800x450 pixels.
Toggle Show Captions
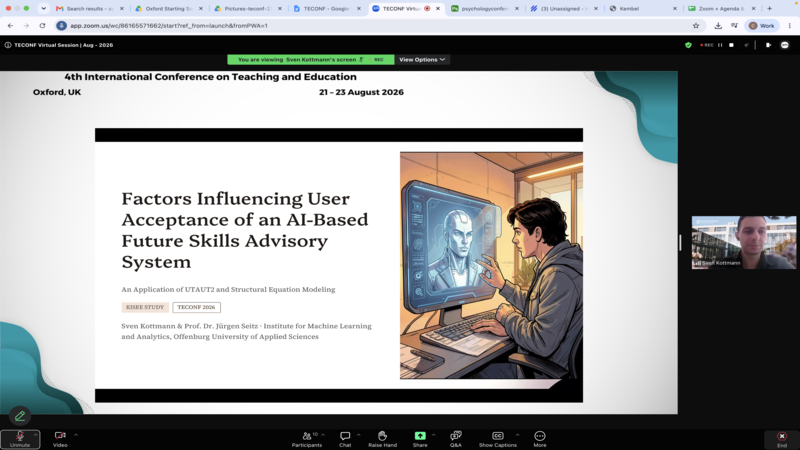tap(497, 439)
